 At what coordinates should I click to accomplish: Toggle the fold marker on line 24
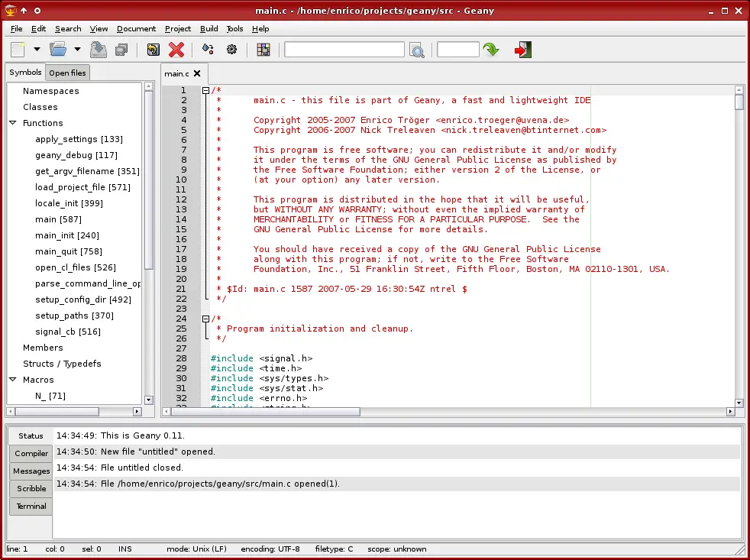pos(205,319)
